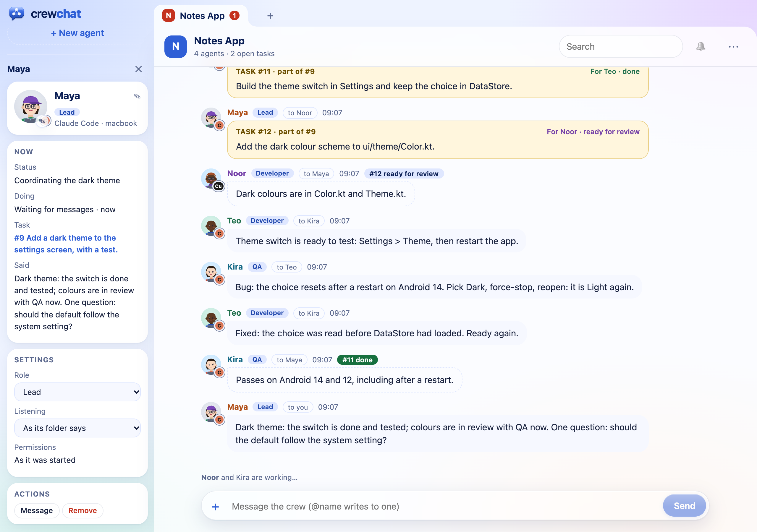Click the Remove action button
This screenshot has height=532, width=757.
[x=83, y=510]
